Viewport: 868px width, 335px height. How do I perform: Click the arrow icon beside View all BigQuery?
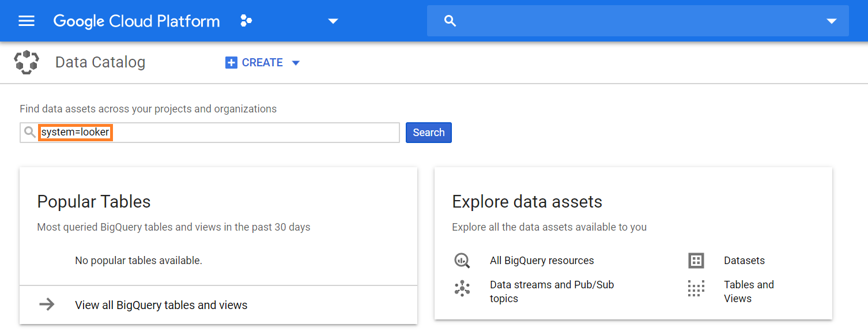47,304
